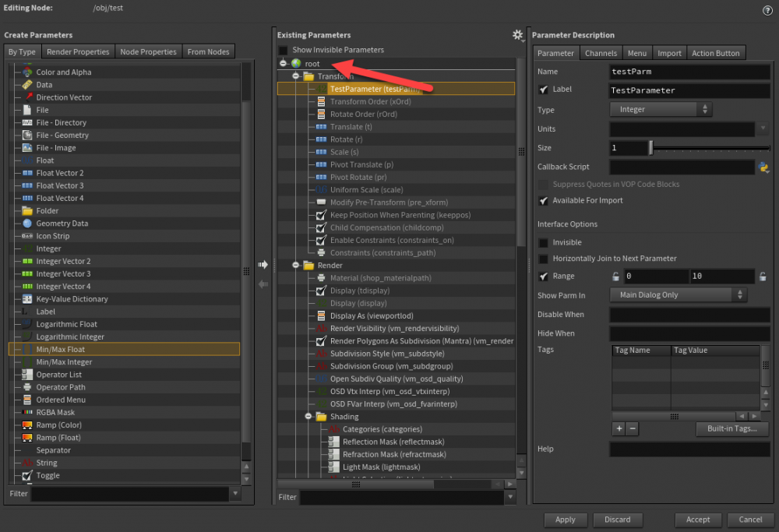This screenshot has height=532, width=779.
Task: Click the Python icon beside Callback Script
Action: click(764, 167)
